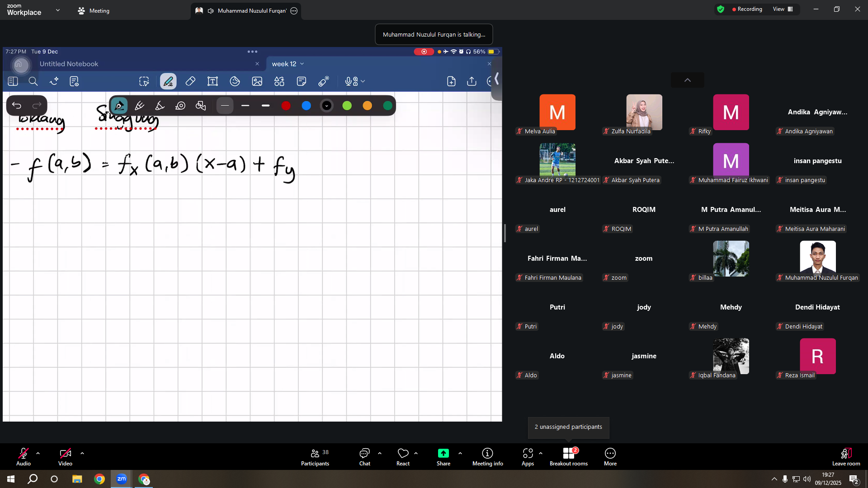868x488 pixels.
Task: Select the eraser tool
Action: 190,81
